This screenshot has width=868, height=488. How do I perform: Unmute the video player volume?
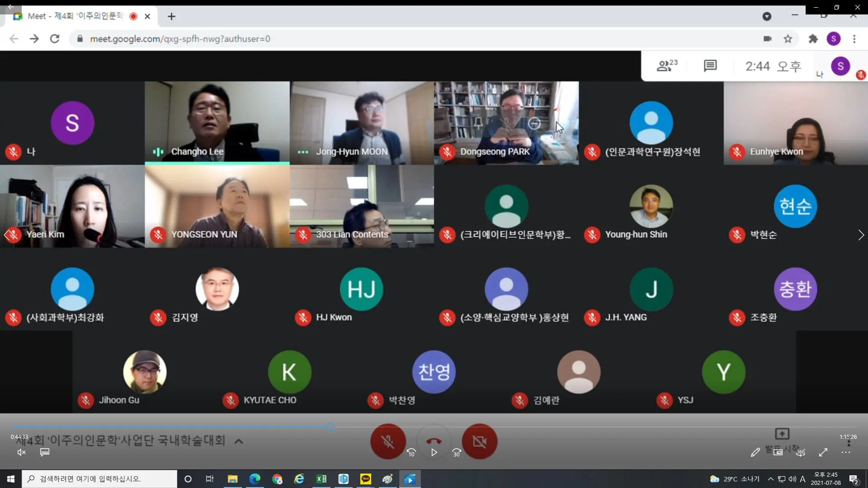[21, 452]
